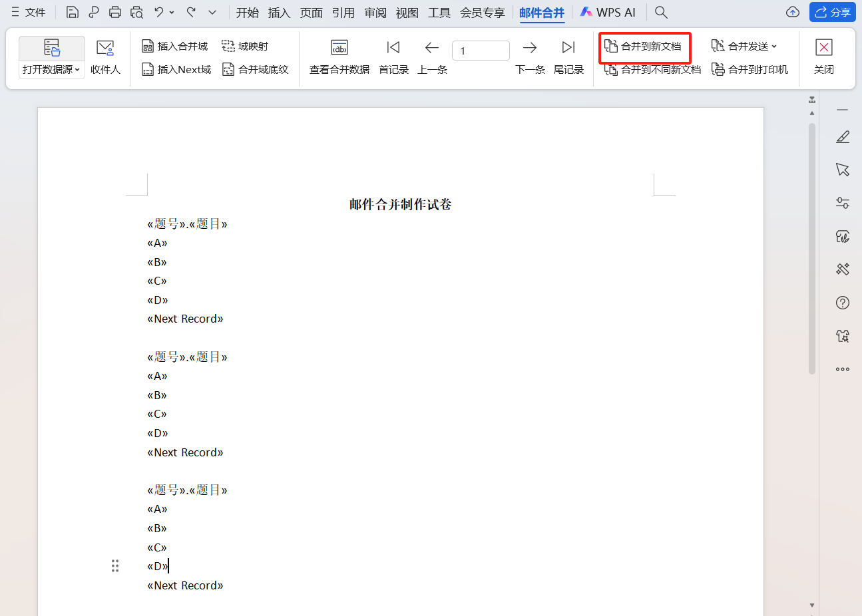Go to 下一条 next record
The height and width of the screenshot is (616, 862).
(x=530, y=56)
